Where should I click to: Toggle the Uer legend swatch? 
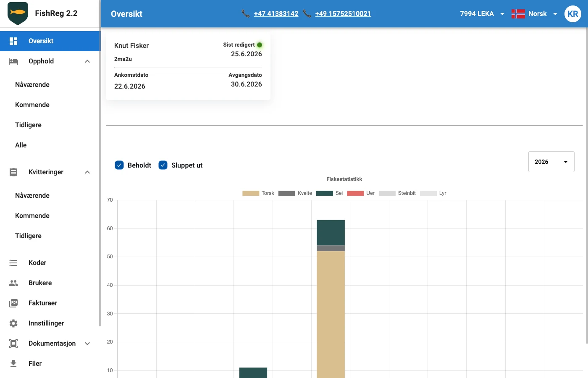(355, 193)
